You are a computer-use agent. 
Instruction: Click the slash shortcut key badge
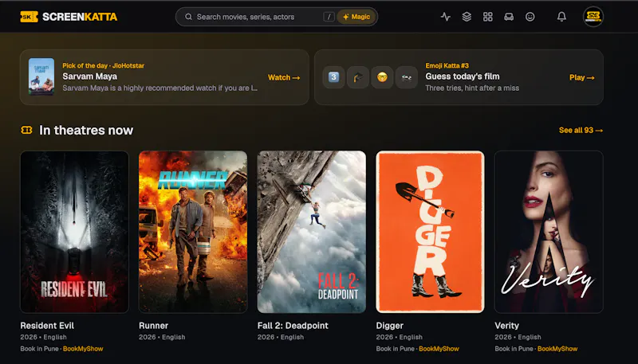(329, 17)
